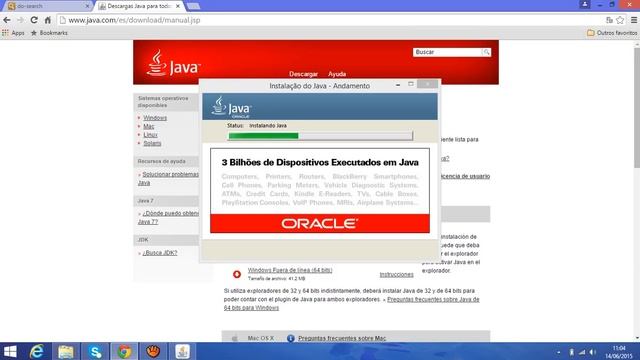Click the network signal tray icon

(x=582, y=352)
